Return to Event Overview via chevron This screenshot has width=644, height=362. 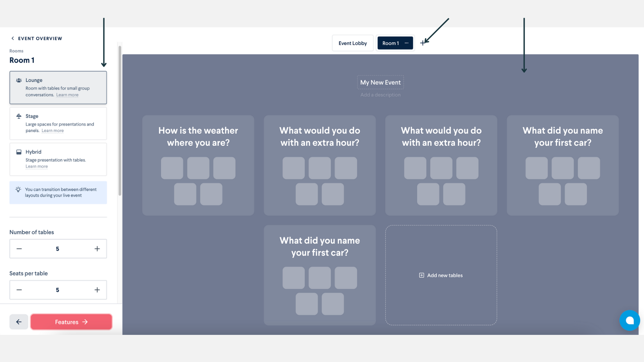[13, 38]
